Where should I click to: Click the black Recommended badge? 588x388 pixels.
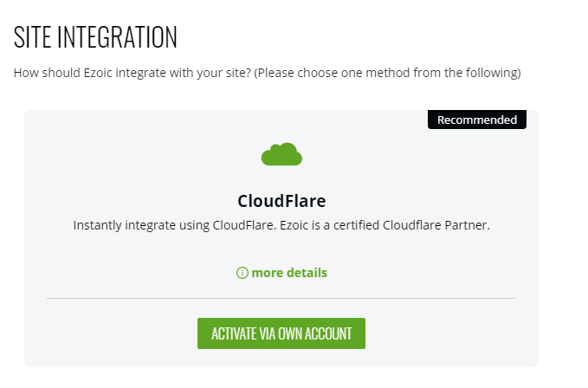pyautogui.click(x=476, y=120)
